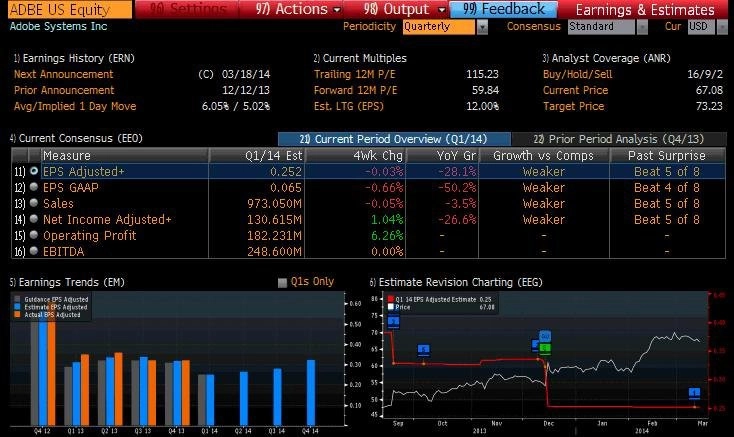Viewport: 734px width, 437px height.
Task: Switch to Prior Period Analysis (Q4/13) tab
Action: [x=618, y=139]
